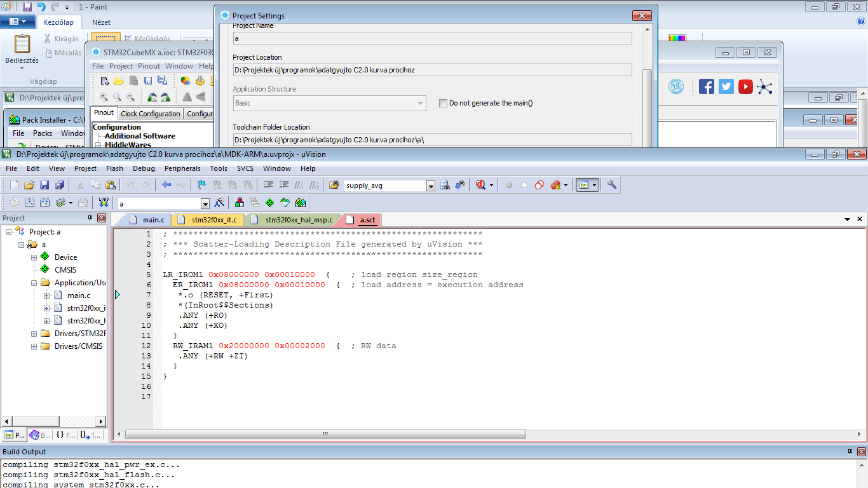The height and width of the screenshot is (488, 868).
Task: Save the current file in µVision
Action: click(44, 185)
